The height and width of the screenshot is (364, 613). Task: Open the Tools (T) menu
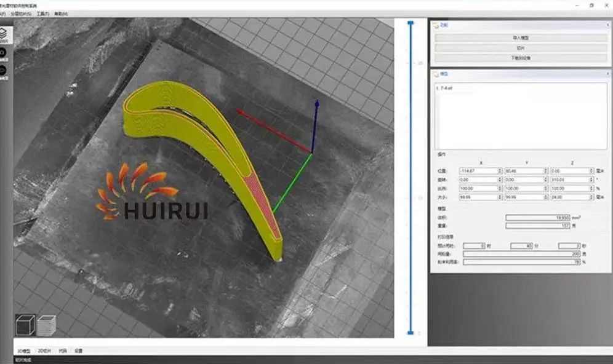43,13
